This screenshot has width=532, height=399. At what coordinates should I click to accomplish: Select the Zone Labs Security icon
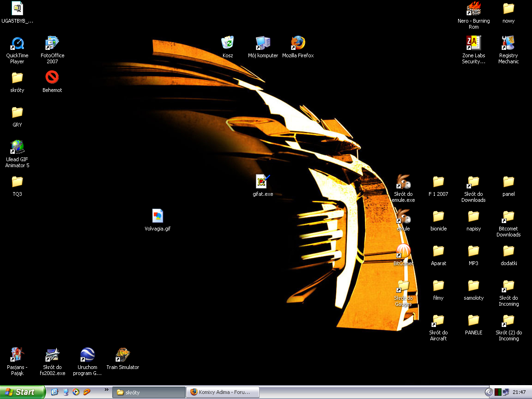click(473, 43)
